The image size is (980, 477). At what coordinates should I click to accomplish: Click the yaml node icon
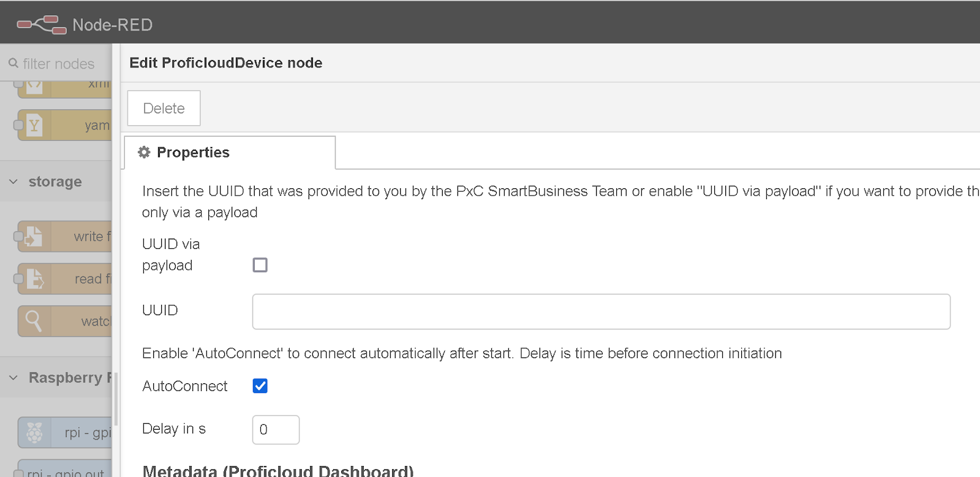click(34, 125)
